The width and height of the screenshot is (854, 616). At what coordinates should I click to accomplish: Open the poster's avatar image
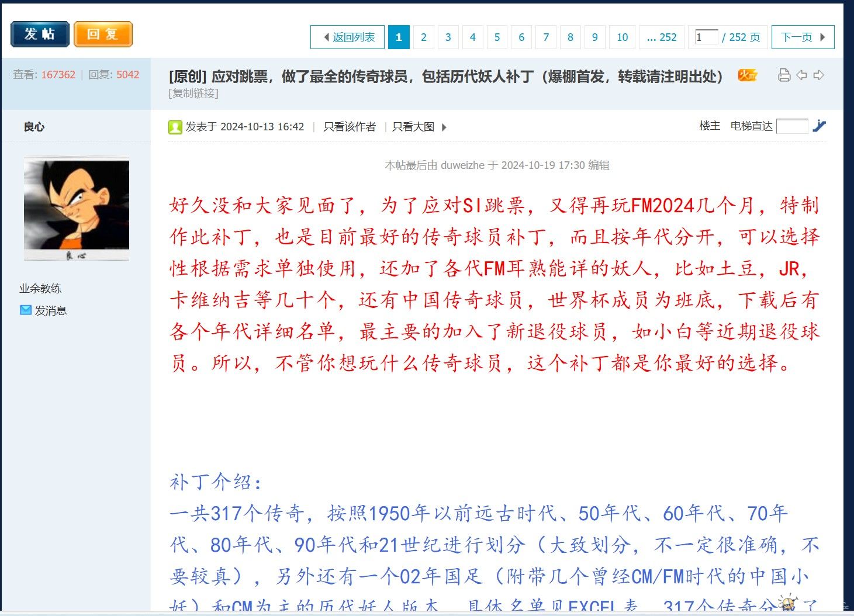[77, 208]
